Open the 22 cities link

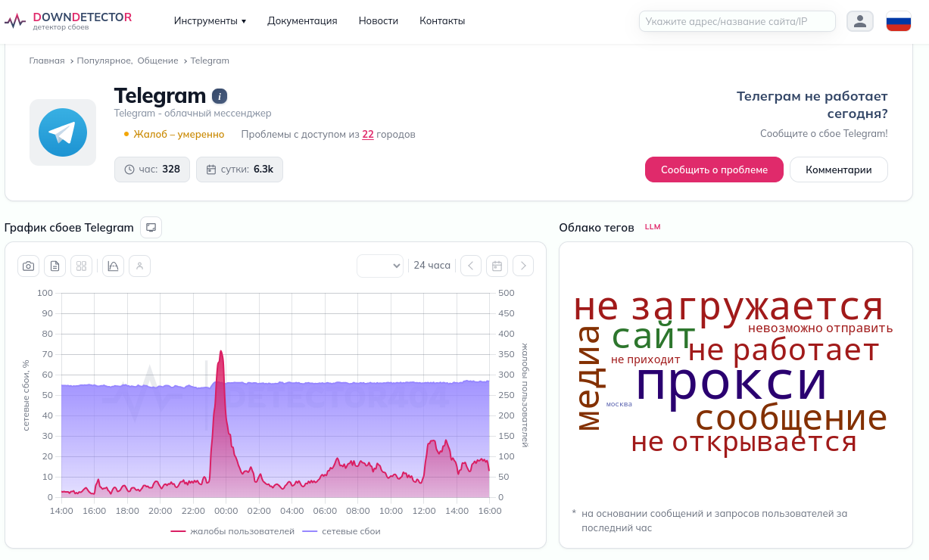[x=368, y=135]
